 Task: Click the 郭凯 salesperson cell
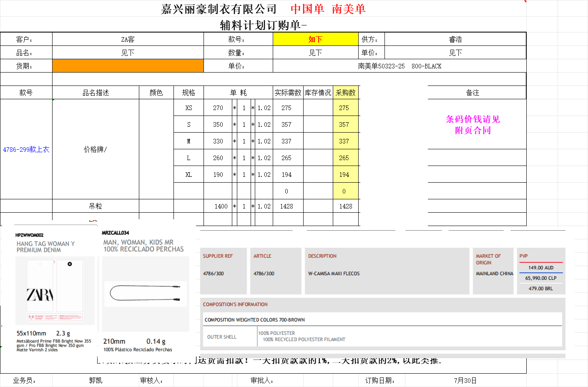coord(95,380)
